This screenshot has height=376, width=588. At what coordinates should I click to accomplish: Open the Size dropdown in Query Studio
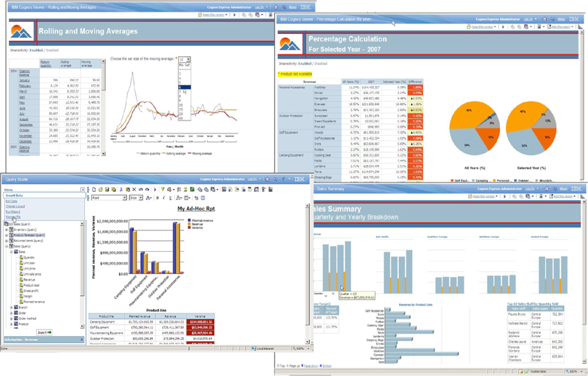[x=141, y=198]
